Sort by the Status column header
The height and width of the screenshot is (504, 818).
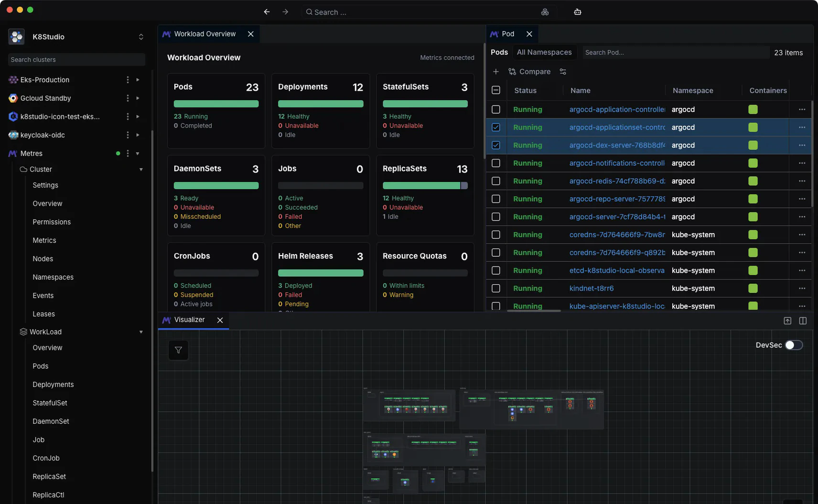(x=525, y=90)
